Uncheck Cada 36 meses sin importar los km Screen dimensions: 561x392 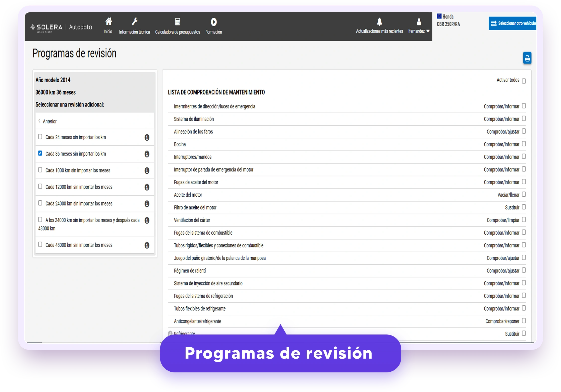40,153
